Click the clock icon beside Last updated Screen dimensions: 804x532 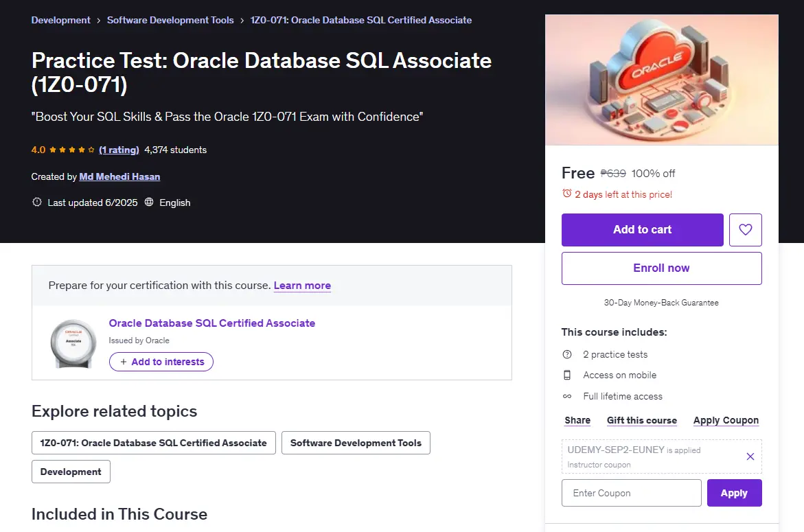[37, 202]
